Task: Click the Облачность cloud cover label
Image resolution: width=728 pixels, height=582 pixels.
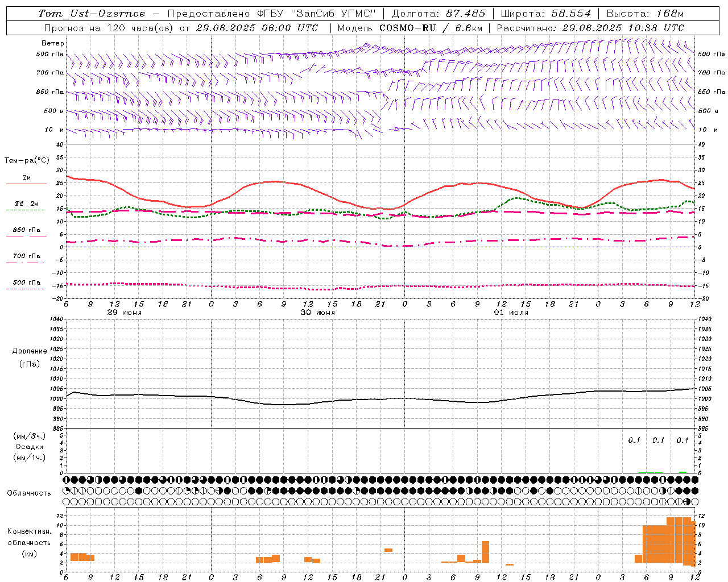Action: pyautogui.click(x=29, y=493)
